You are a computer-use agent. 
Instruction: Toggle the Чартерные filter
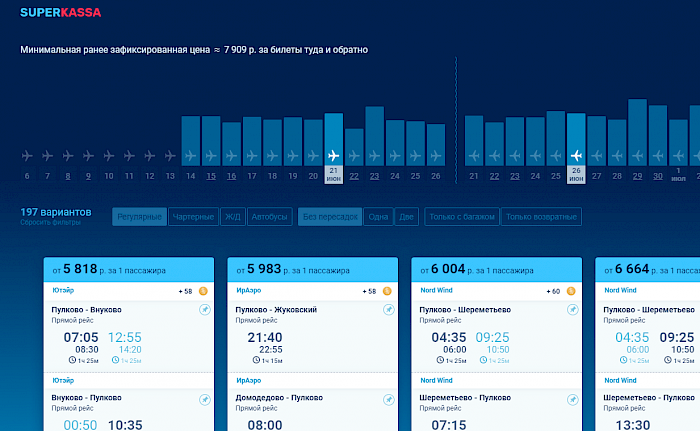(193, 217)
